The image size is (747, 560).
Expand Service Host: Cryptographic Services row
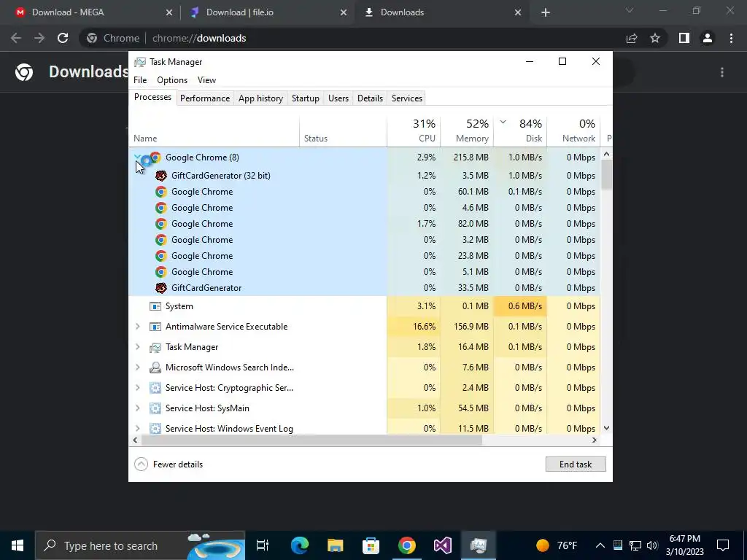click(138, 388)
